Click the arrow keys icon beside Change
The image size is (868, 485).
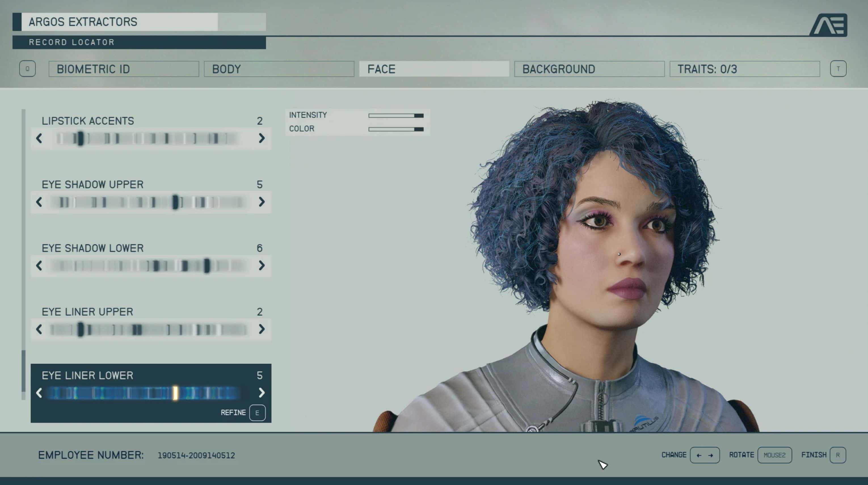click(705, 455)
